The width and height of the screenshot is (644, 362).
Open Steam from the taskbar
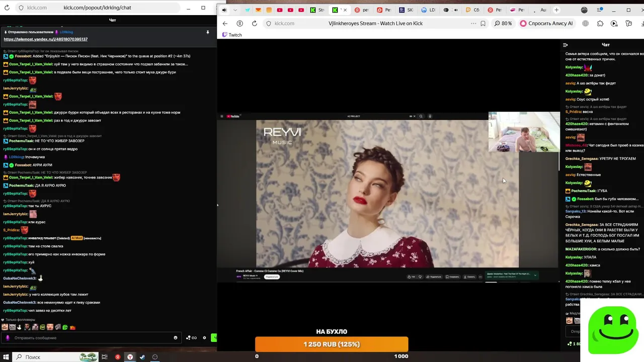142,357
